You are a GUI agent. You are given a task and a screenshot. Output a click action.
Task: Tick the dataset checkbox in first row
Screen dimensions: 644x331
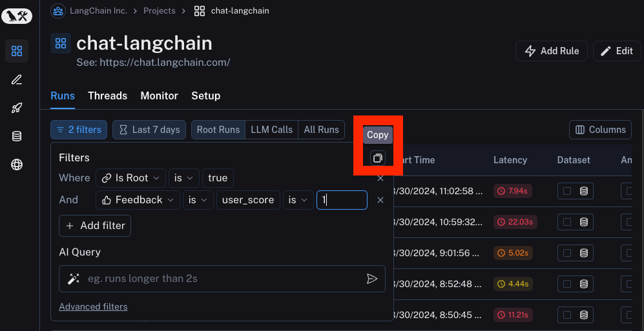point(567,191)
